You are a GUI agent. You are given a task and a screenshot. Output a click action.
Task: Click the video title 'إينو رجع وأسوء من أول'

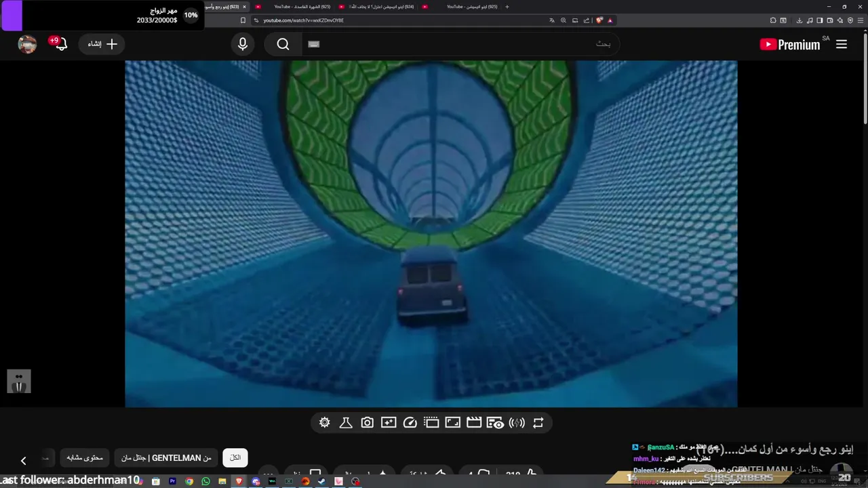click(776, 449)
